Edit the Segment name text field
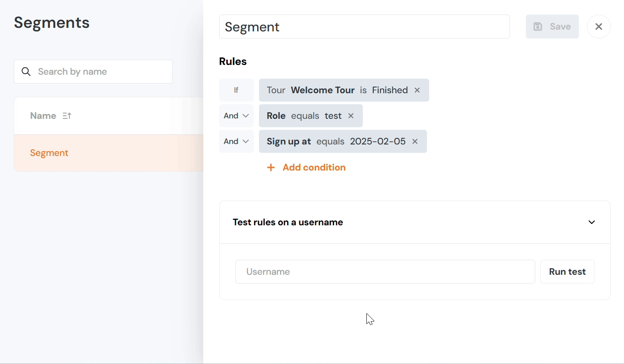 click(364, 27)
